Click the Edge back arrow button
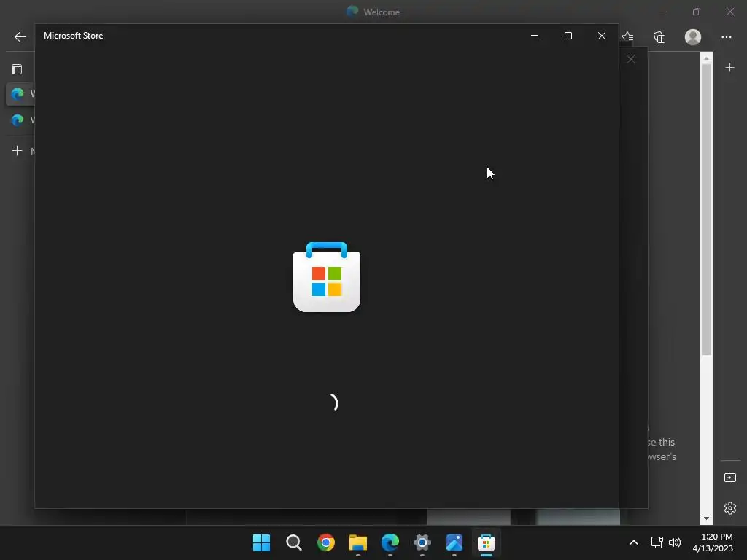This screenshot has width=747, height=560. pos(20,36)
